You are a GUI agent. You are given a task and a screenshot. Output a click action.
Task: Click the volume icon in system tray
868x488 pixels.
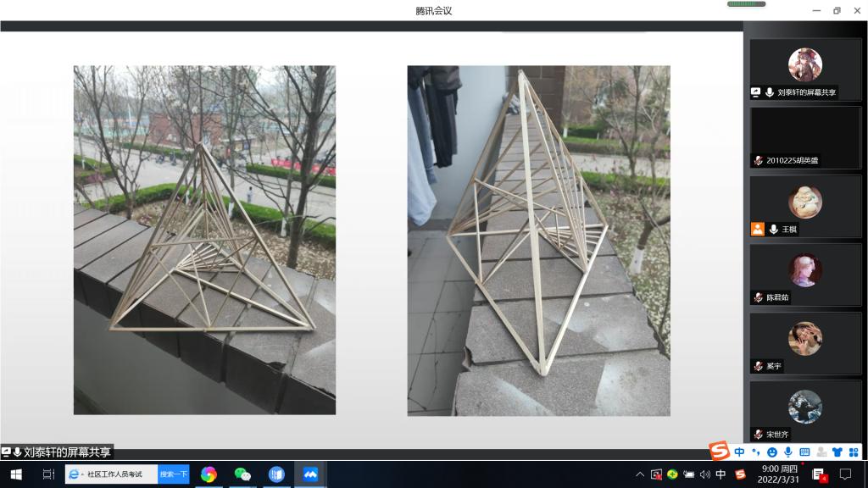point(704,474)
